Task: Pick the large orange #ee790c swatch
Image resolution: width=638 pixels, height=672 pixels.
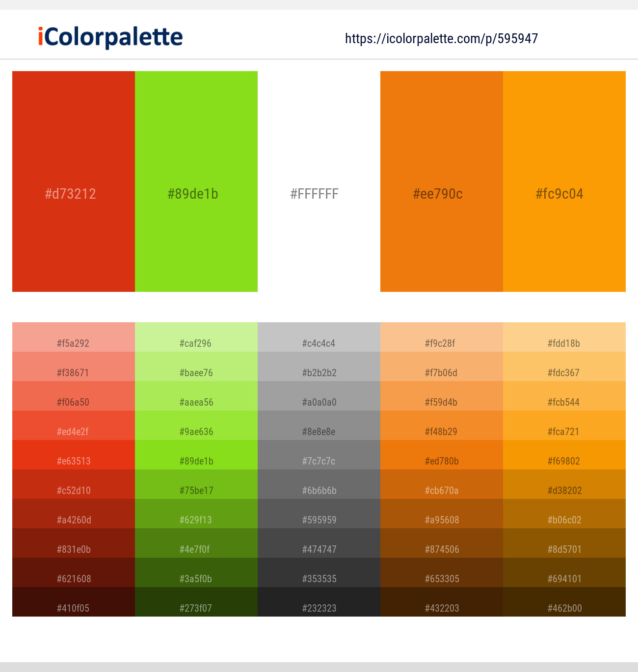Action: click(x=442, y=181)
